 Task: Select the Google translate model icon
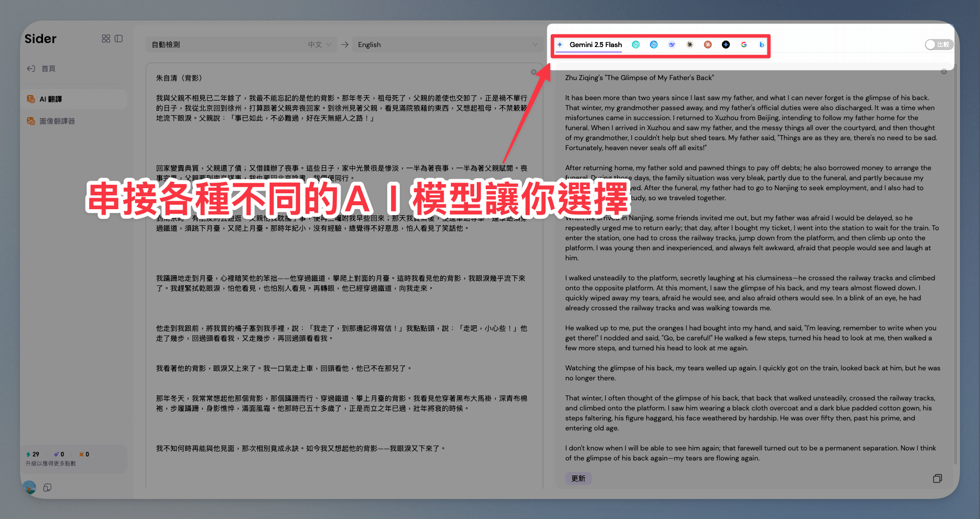(743, 45)
